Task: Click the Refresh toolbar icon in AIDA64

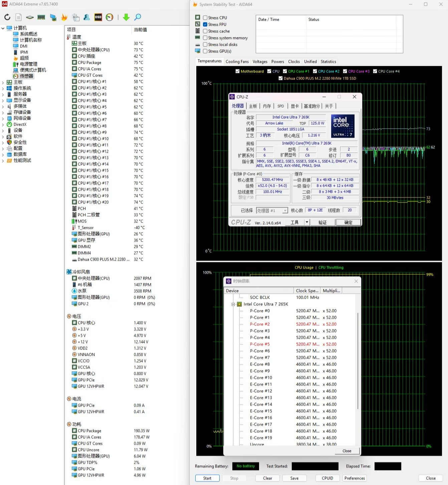Action: 7,17
